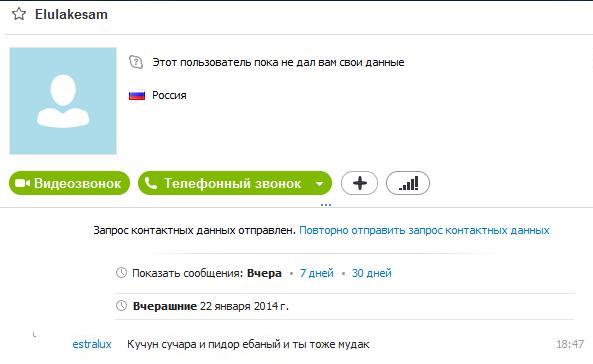Screen dimensions: 593x364
Task: Select the Вчера messages filter
Action: (264, 273)
